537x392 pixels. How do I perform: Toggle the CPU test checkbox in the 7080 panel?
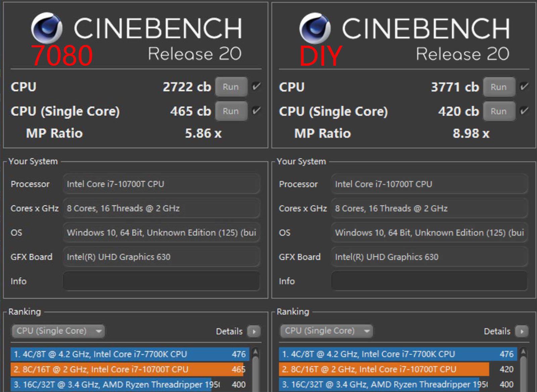click(x=256, y=86)
